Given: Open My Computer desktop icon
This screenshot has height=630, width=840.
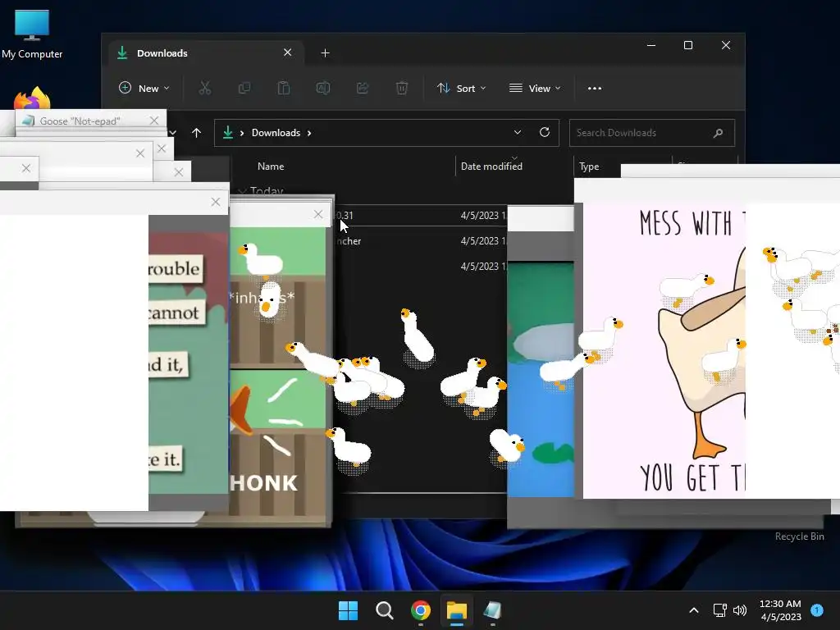Looking at the screenshot, I should (x=32, y=34).
